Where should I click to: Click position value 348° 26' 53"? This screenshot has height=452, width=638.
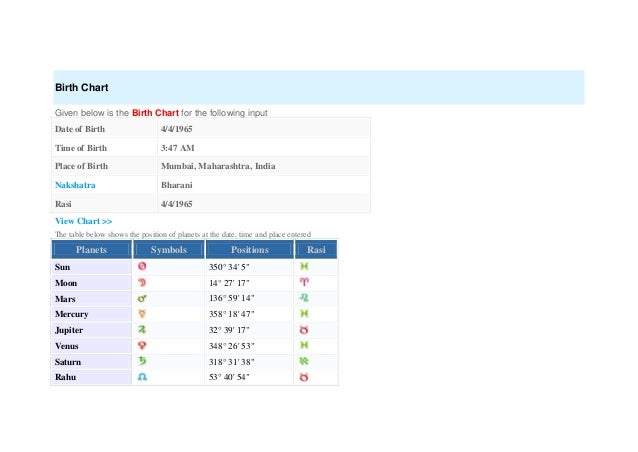pyautogui.click(x=232, y=346)
